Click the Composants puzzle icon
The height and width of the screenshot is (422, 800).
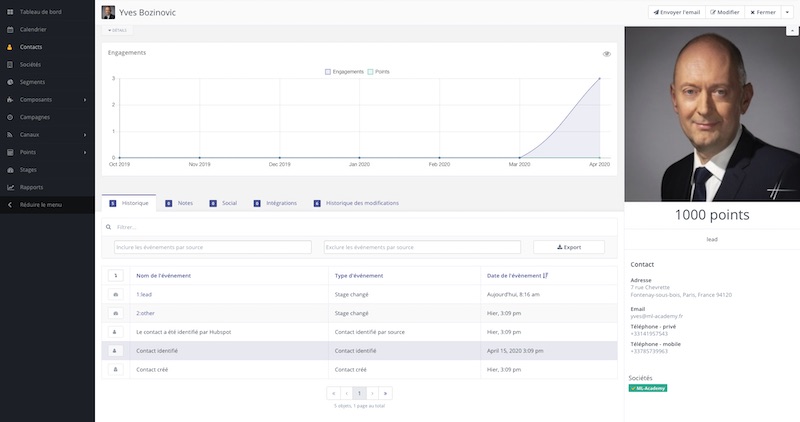pos(10,100)
